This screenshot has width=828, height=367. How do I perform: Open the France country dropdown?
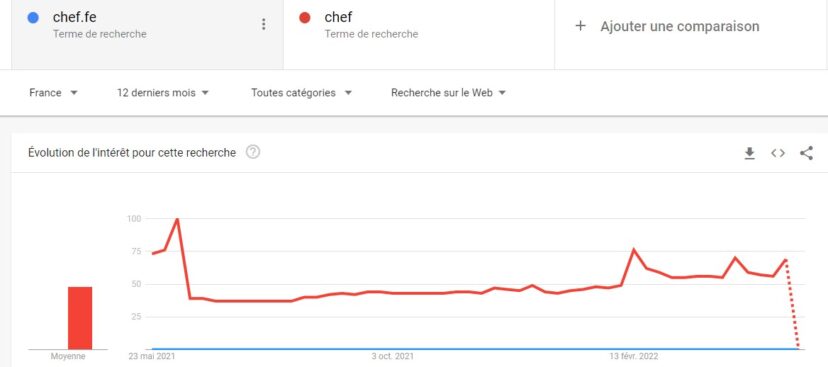[53, 93]
